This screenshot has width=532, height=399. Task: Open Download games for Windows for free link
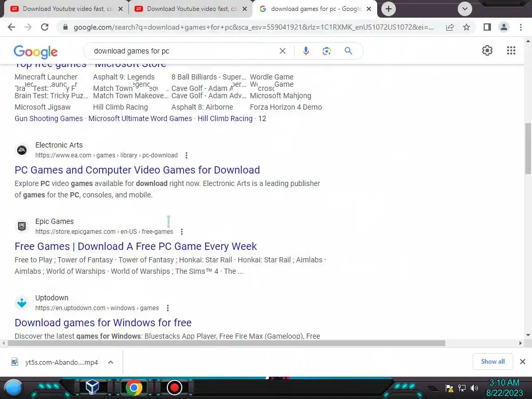coord(103,323)
